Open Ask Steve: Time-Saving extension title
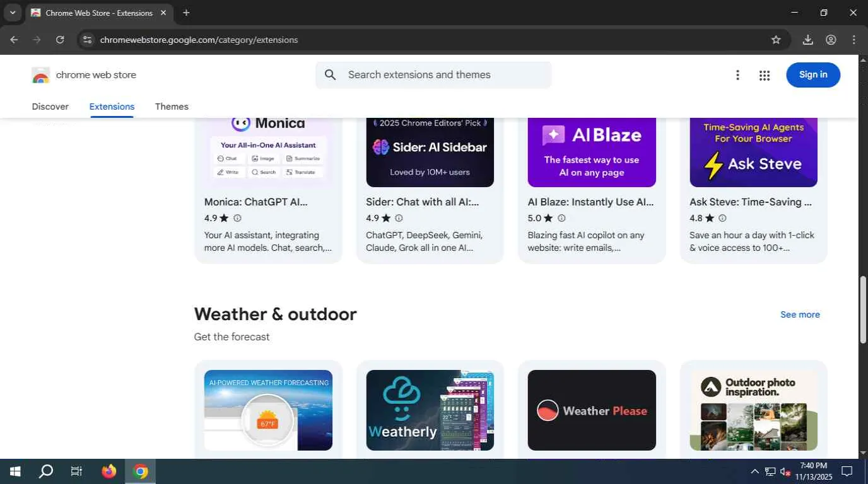Viewport: 868px width, 484px height. tap(751, 202)
